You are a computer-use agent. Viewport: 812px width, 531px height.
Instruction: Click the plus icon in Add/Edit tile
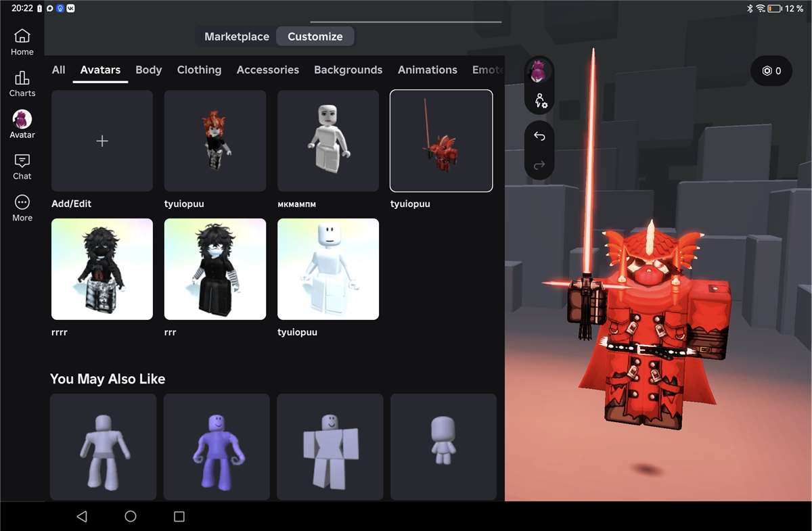tap(102, 141)
